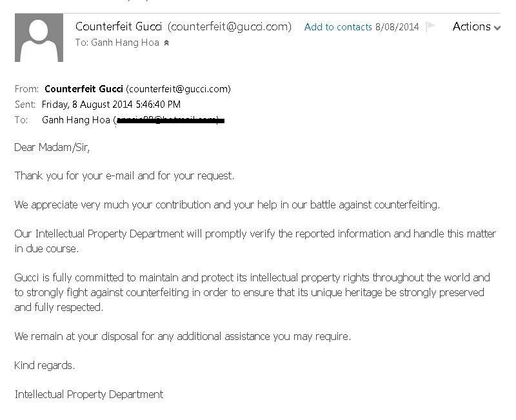Click the sender email address in the header
Screen dimensions: 516x420
[230, 26]
